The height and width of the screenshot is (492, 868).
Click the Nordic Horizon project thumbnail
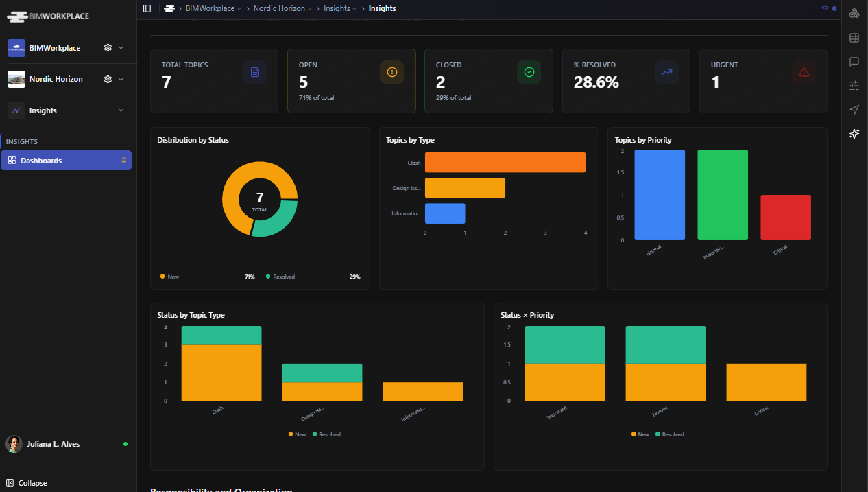coord(16,79)
